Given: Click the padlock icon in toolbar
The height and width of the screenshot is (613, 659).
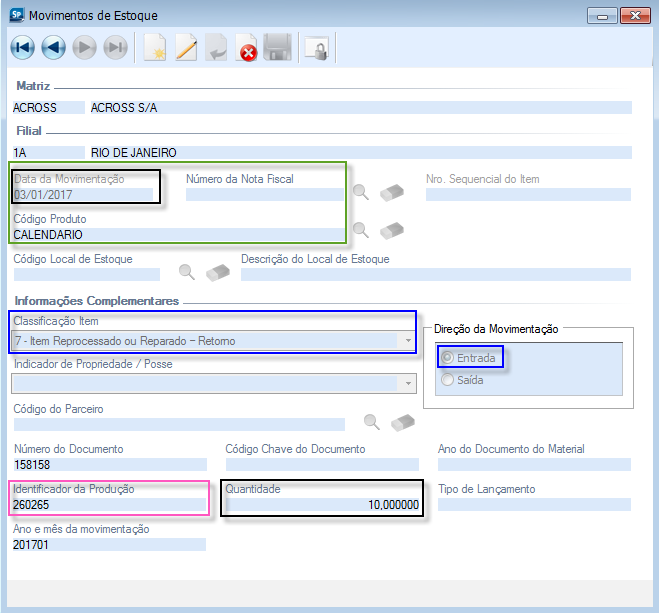Looking at the screenshot, I should tap(317, 49).
